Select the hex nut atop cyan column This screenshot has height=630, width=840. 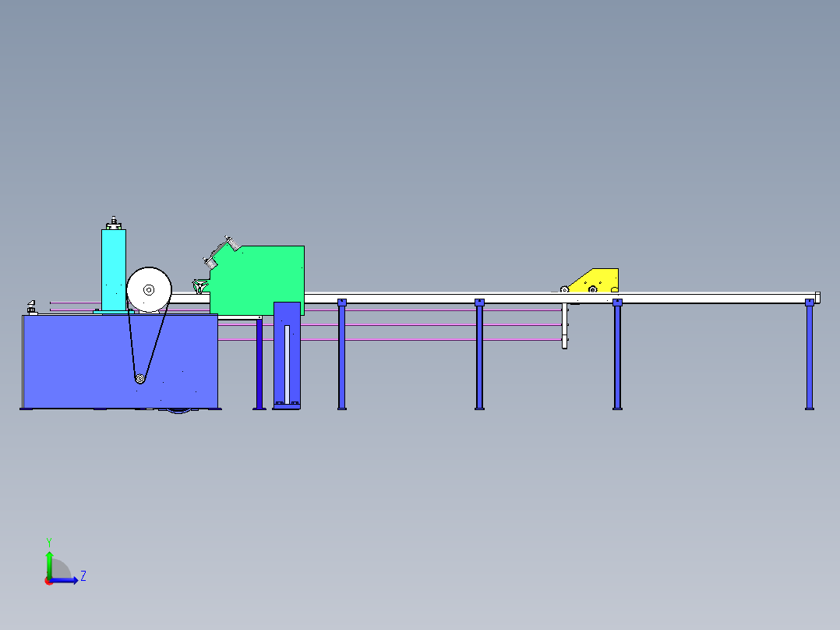[x=114, y=223]
